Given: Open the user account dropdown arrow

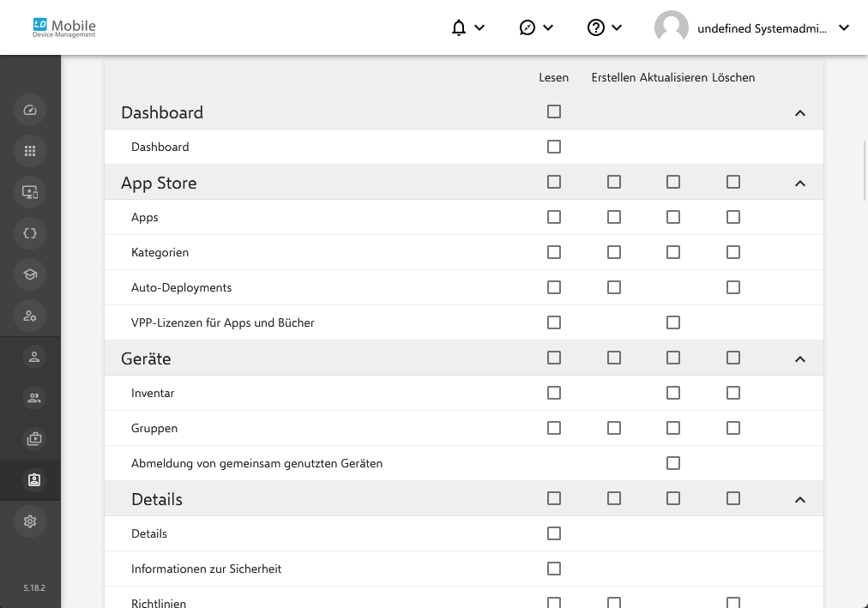Looking at the screenshot, I should tap(844, 27).
